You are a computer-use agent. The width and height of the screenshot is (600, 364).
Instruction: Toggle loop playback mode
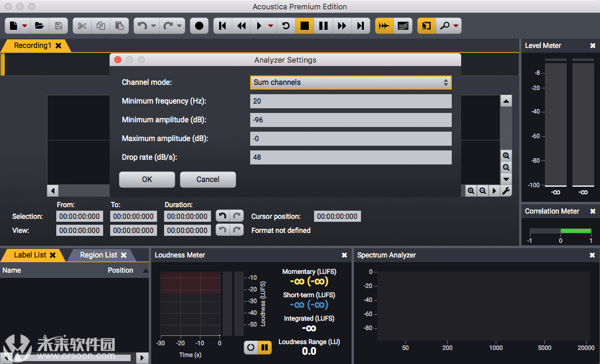[x=286, y=26]
